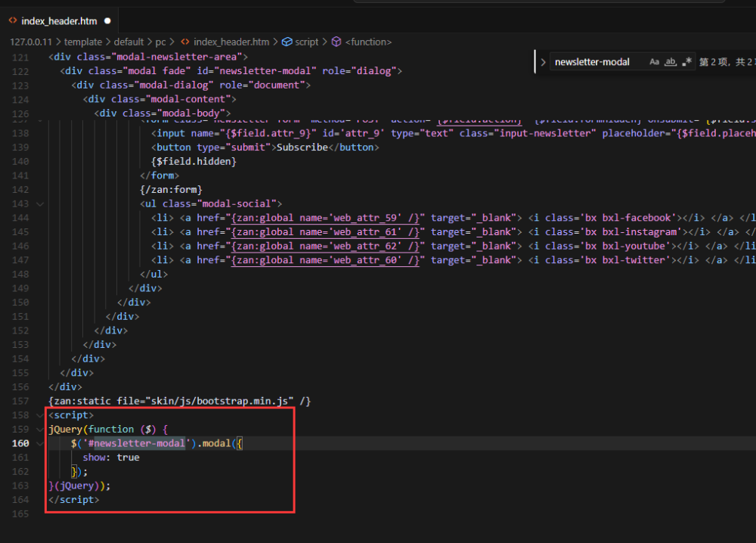The width and height of the screenshot is (756, 543).
Task: Collapse the fold at line 143 ul
Action: [41, 204]
